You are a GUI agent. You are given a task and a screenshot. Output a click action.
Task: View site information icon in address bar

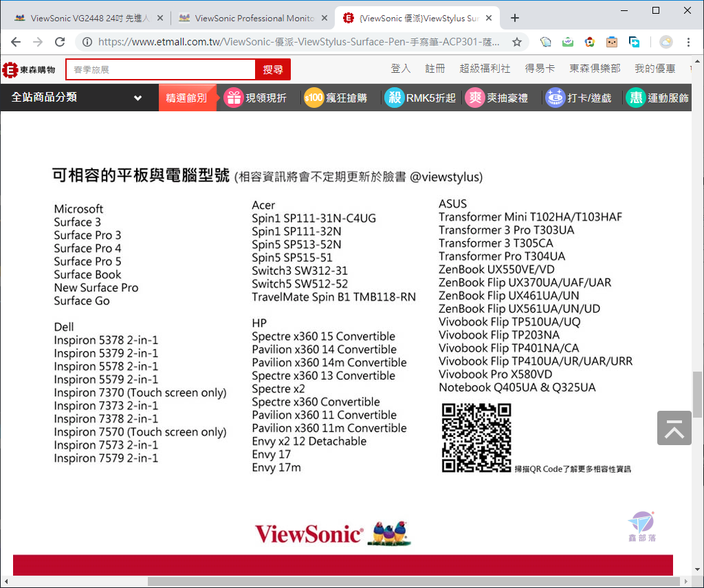tap(87, 42)
